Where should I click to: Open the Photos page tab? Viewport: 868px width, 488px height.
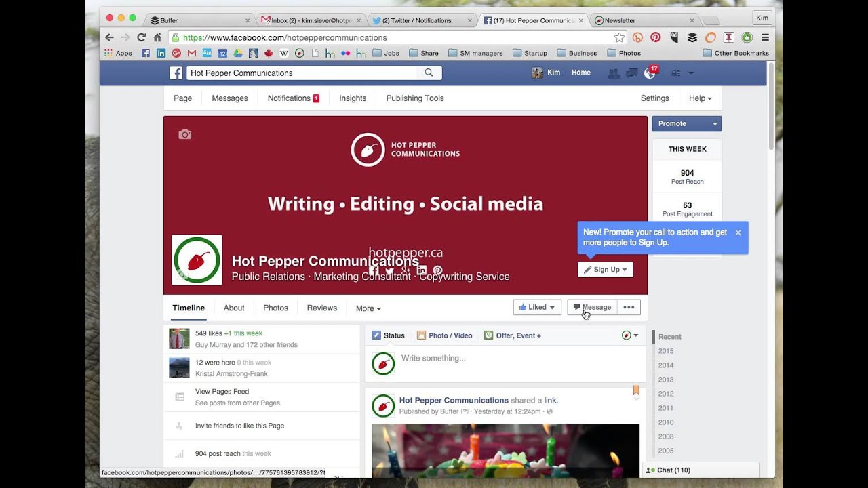(x=275, y=308)
